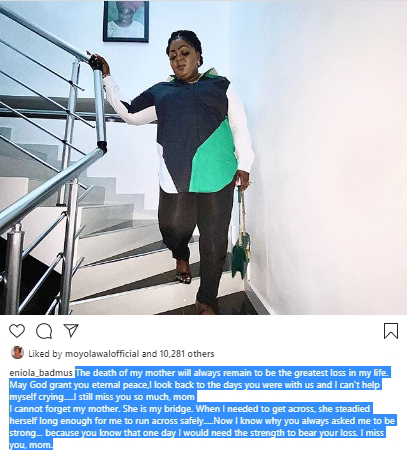The image size is (407, 453).
Task: Open the eniola_badmus username in the caption
Action: tap(41, 373)
